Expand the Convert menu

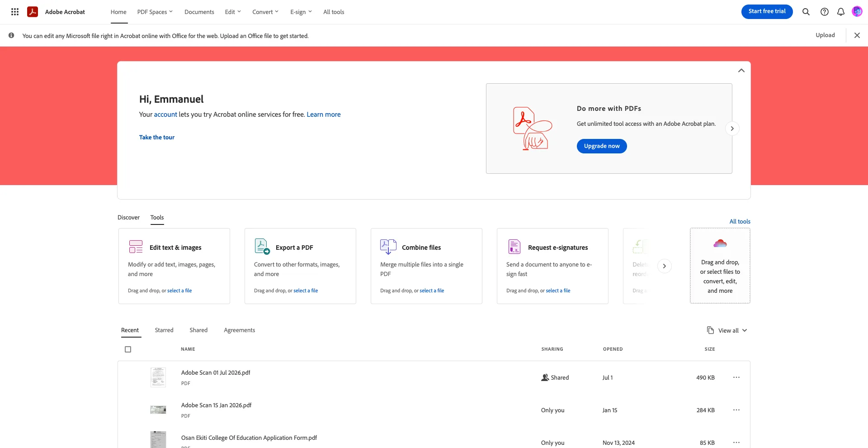pyautogui.click(x=265, y=12)
